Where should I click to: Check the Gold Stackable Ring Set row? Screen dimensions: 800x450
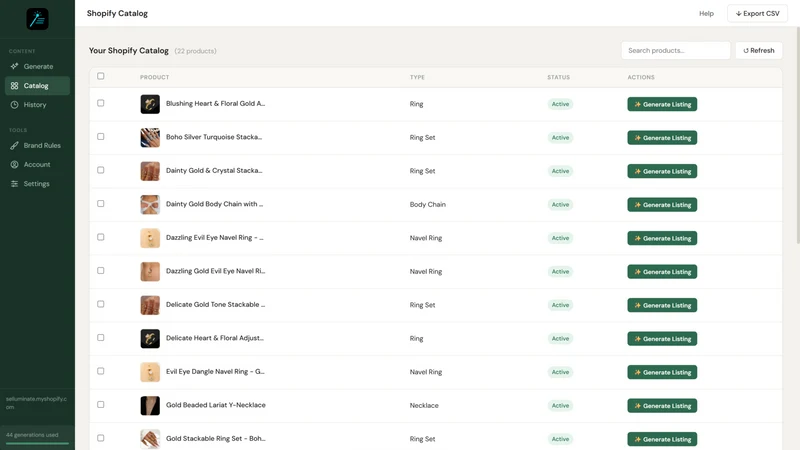pyautogui.click(x=101, y=438)
